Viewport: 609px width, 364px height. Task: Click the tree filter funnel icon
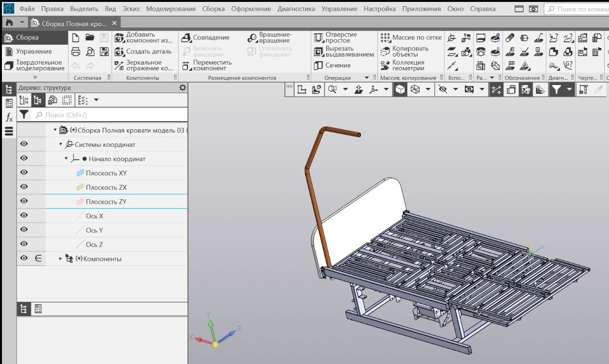click(x=24, y=115)
